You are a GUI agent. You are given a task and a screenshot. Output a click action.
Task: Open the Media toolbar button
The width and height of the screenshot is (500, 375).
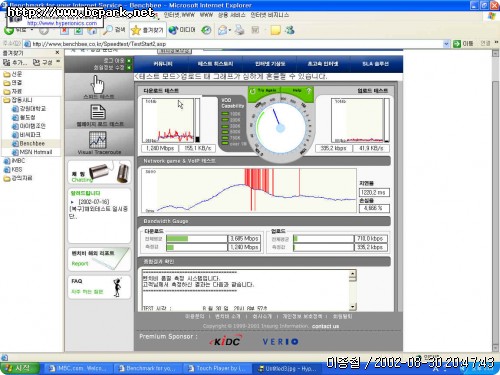tap(182, 30)
